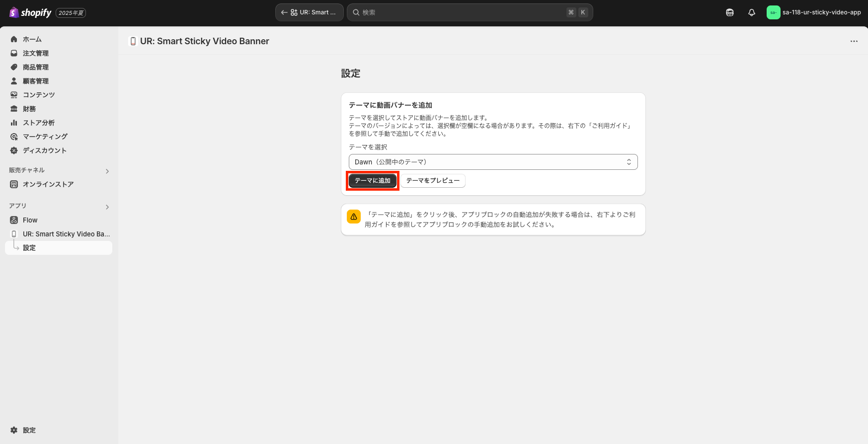
Task: Click the テーマに動画バナーを追加 heading
Action: pos(391,105)
